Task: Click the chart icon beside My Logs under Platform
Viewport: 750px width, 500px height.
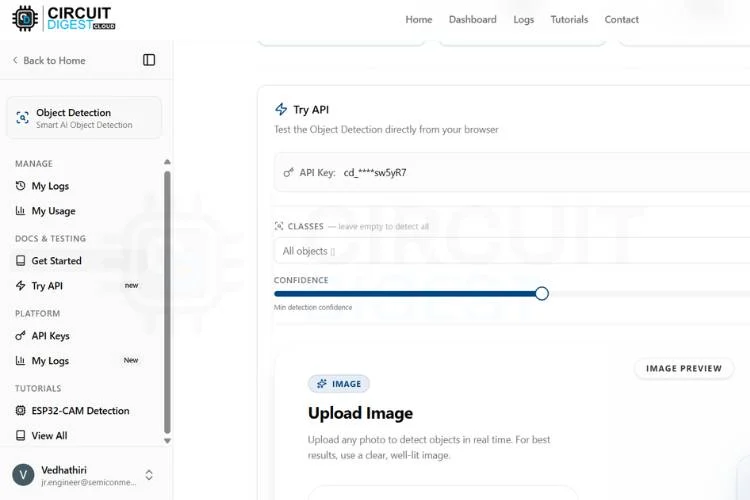Action: (x=20, y=360)
